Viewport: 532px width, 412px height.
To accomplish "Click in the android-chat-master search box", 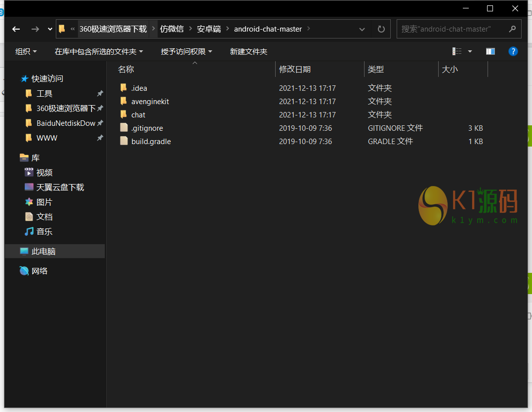I will pos(452,29).
